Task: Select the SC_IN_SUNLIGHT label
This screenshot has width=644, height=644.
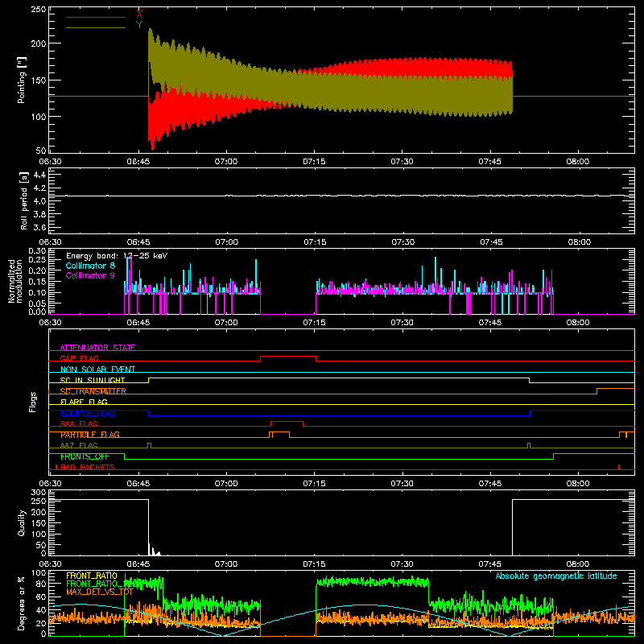Action: pos(93,380)
